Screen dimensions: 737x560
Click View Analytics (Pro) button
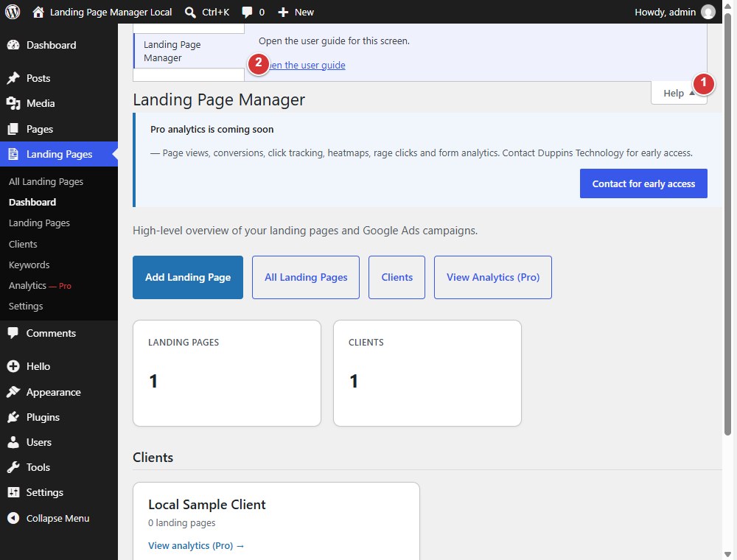coord(493,277)
